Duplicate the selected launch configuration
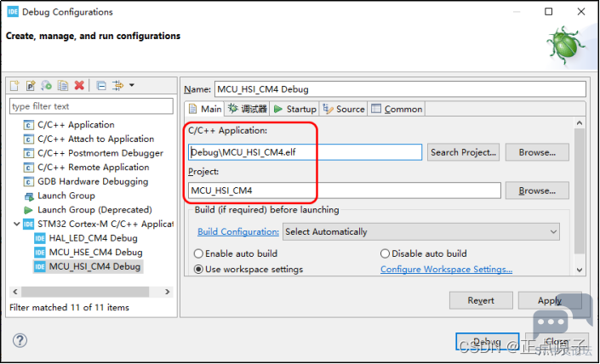The width and height of the screenshot is (600, 364). [x=63, y=85]
